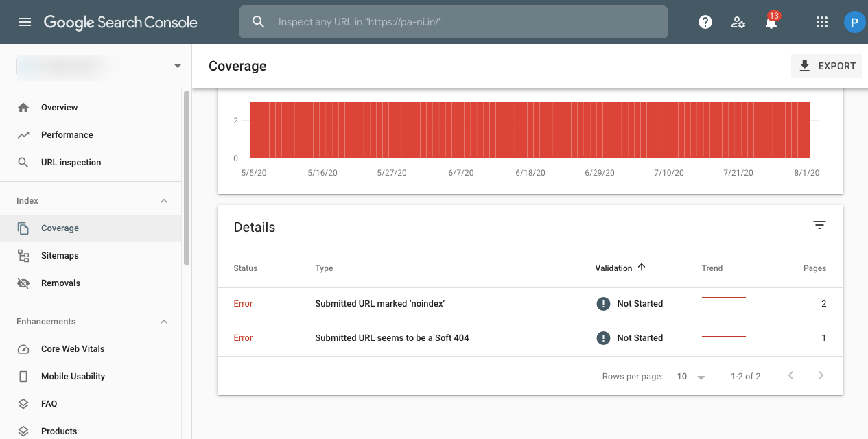868x439 pixels.
Task: Open the Details filter icon
Action: tap(819, 225)
